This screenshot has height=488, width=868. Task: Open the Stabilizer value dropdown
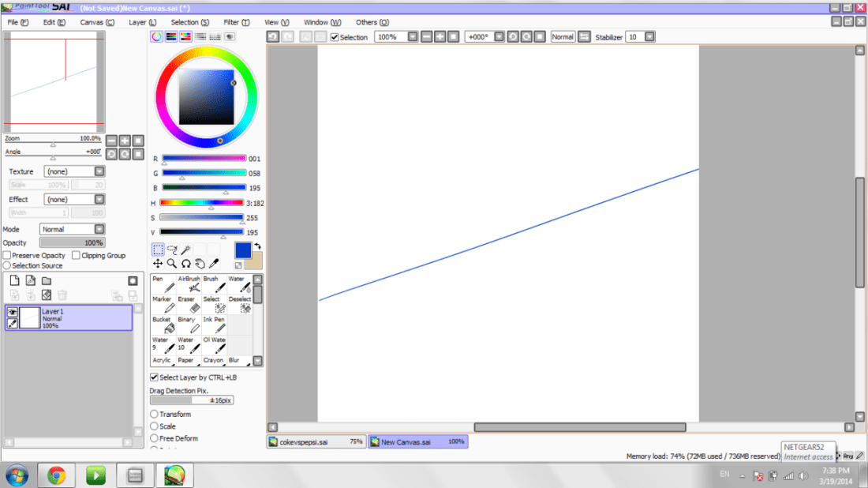650,37
